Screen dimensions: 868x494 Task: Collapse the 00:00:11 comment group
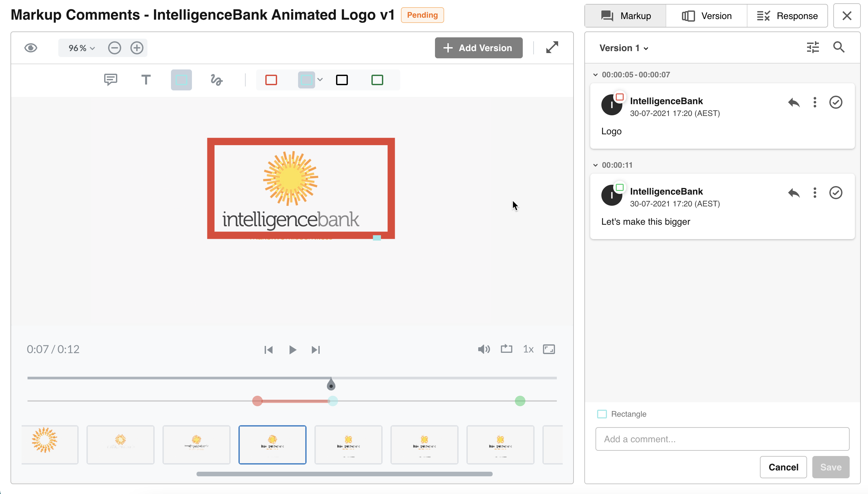(595, 165)
